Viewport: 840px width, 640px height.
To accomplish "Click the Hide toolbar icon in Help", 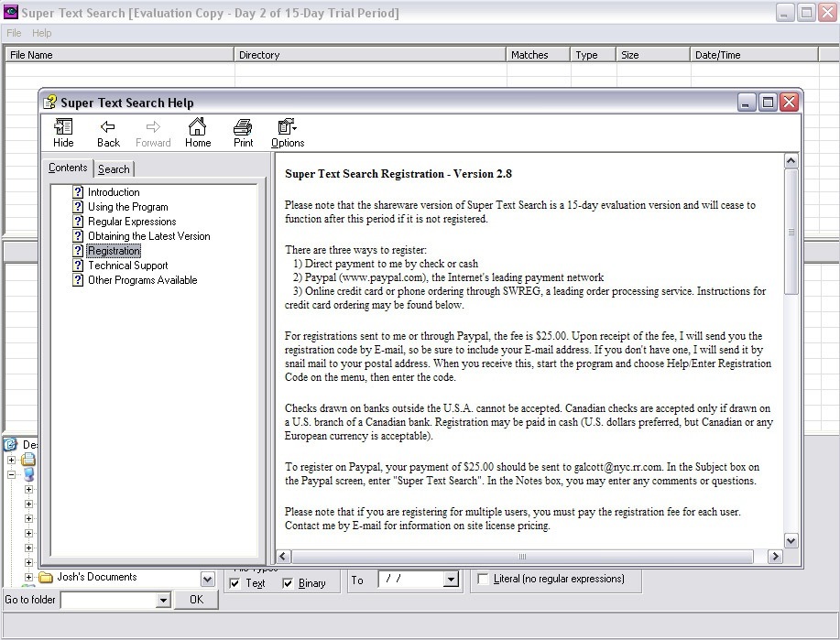I will coord(63,132).
